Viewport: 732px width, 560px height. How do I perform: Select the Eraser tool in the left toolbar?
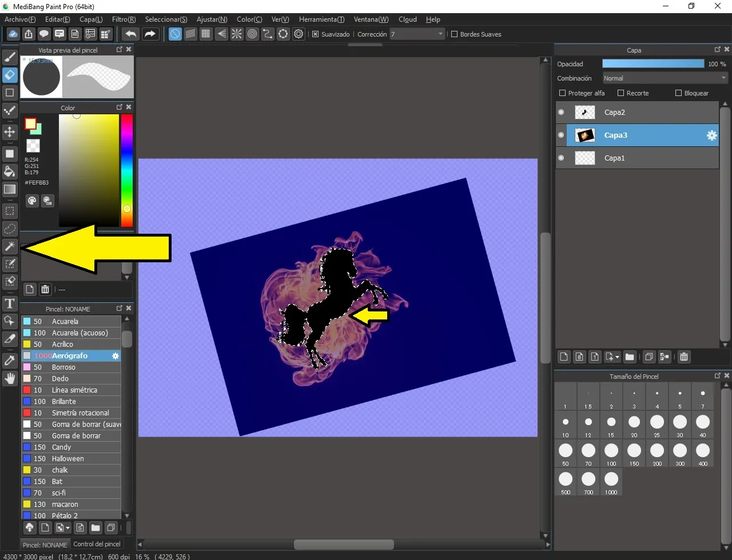pyautogui.click(x=10, y=75)
